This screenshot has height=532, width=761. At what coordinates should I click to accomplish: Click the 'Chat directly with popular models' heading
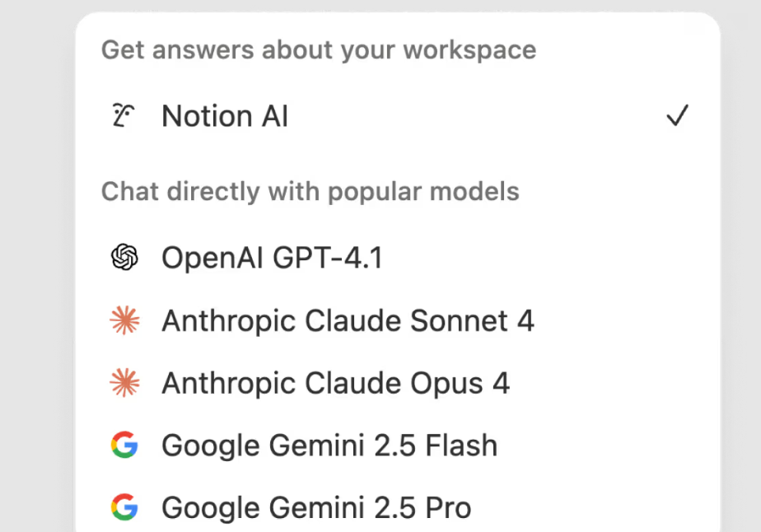pyautogui.click(x=310, y=191)
